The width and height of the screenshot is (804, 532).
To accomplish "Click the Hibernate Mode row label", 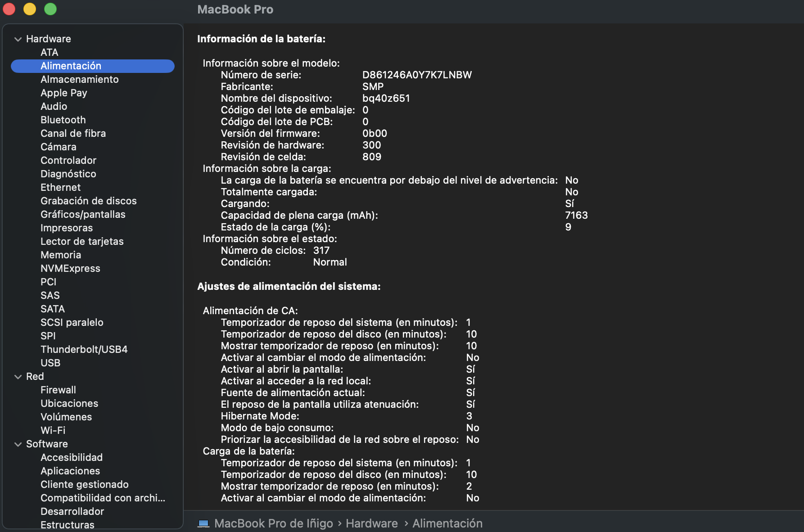I will (260, 416).
